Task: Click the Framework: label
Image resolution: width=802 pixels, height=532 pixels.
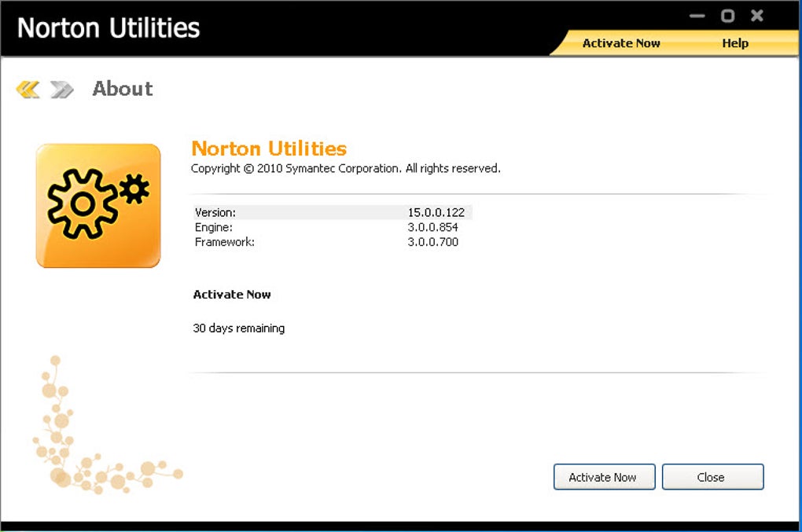Action: [225, 242]
